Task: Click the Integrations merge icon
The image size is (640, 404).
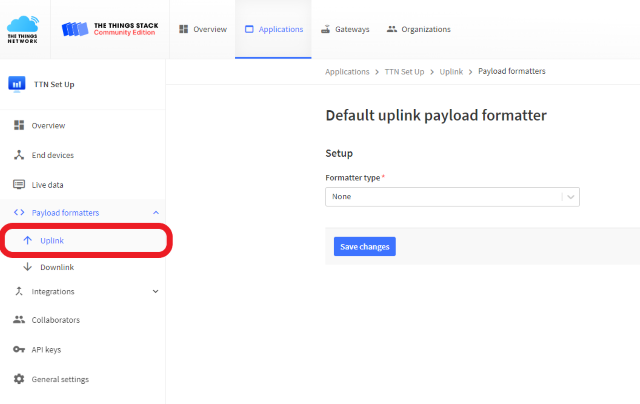Action: coord(19,291)
